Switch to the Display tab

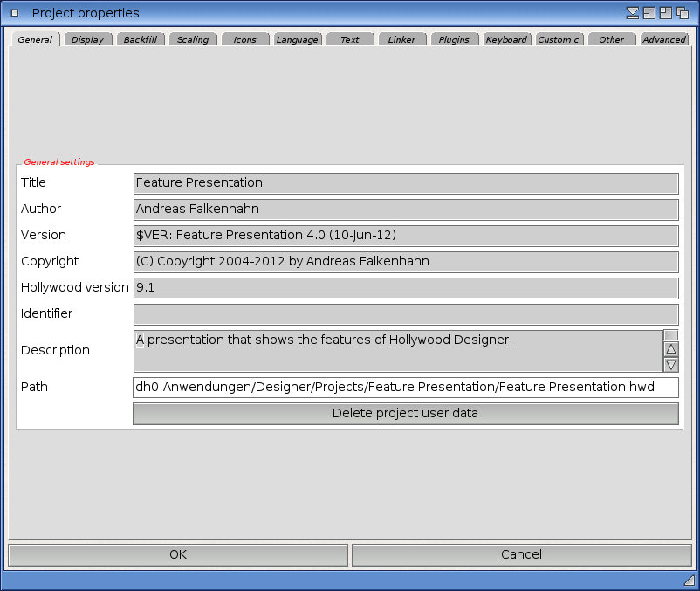click(x=87, y=39)
